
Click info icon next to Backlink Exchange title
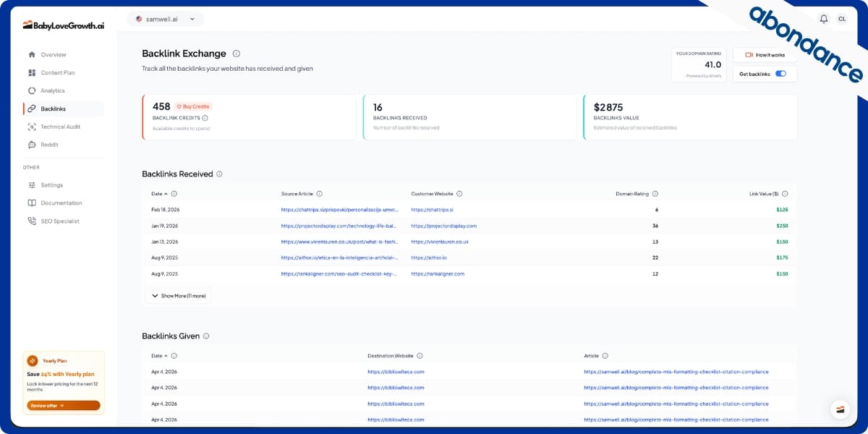[x=237, y=54]
